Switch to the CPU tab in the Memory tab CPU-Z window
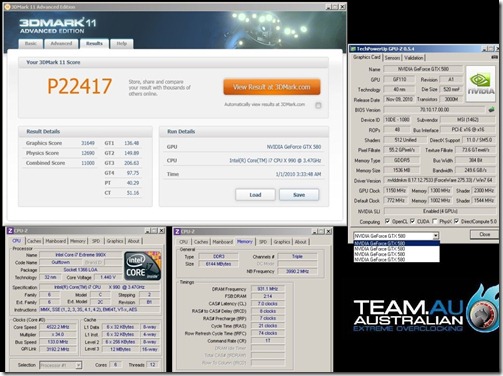The height and width of the screenshot is (376, 503). click(x=184, y=242)
